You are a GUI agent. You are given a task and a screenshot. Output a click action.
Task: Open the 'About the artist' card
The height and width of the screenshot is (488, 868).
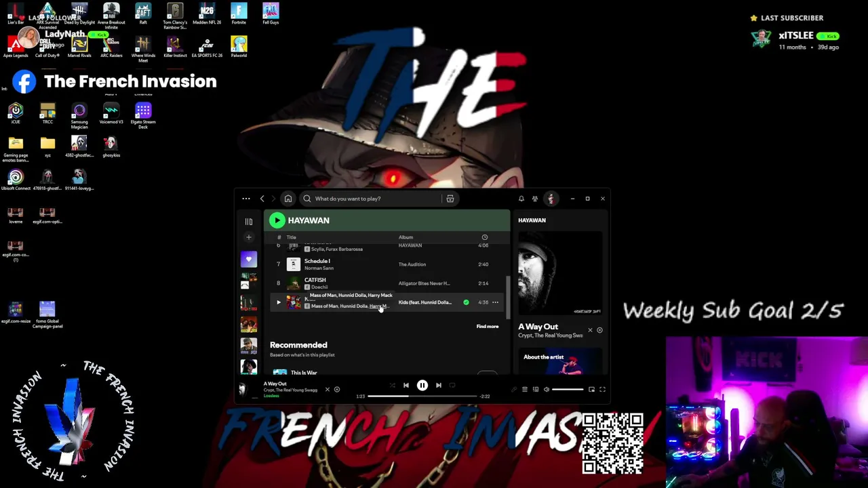(x=559, y=363)
